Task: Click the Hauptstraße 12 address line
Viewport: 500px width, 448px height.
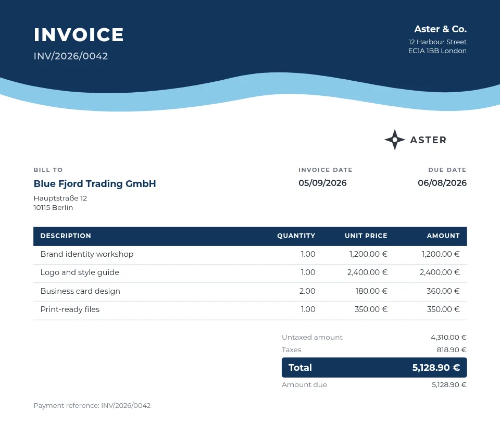Action: click(60, 198)
